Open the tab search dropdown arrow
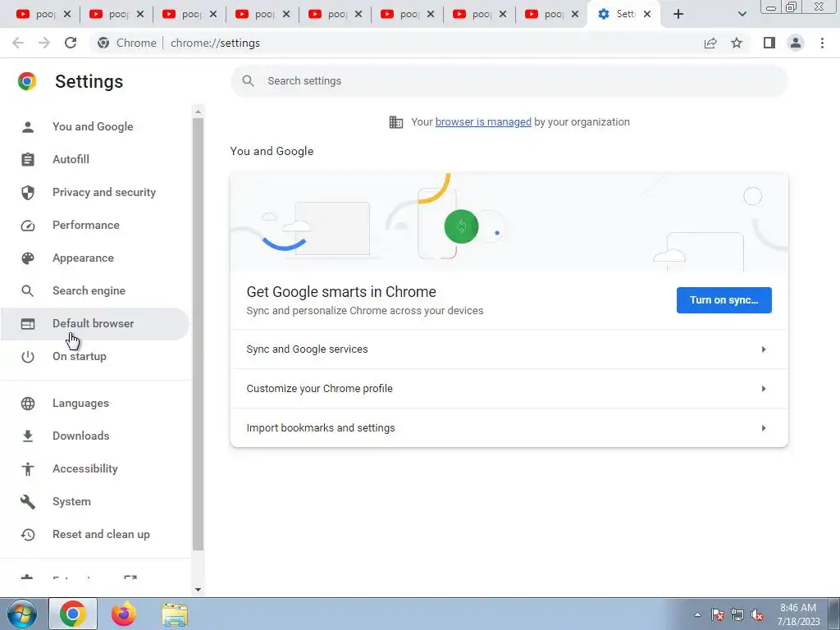The width and height of the screenshot is (840, 630). click(x=742, y=14)
